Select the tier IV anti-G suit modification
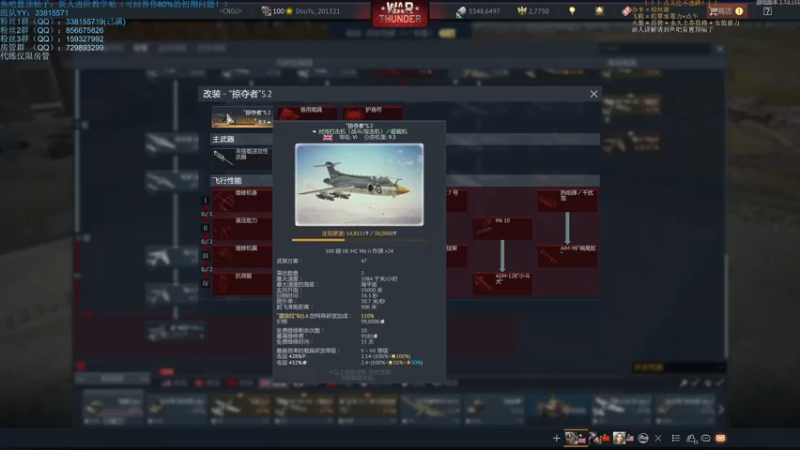 (x=242, y=283)
